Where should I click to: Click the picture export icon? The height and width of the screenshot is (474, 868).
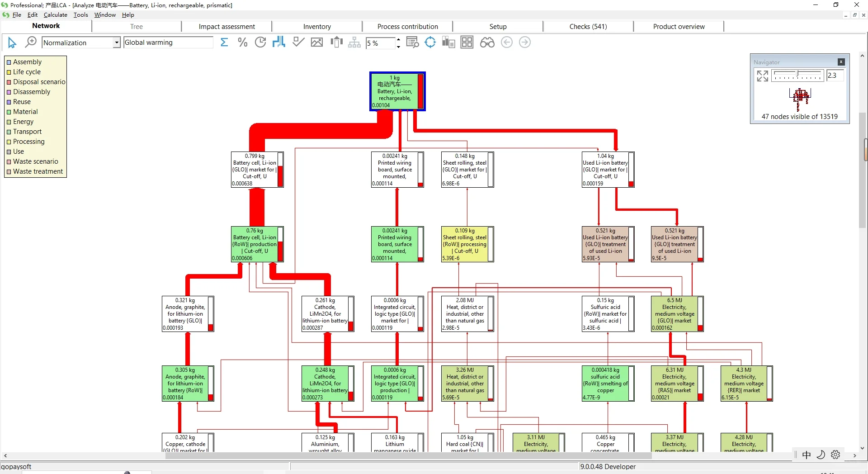click(x=317, y=43)
